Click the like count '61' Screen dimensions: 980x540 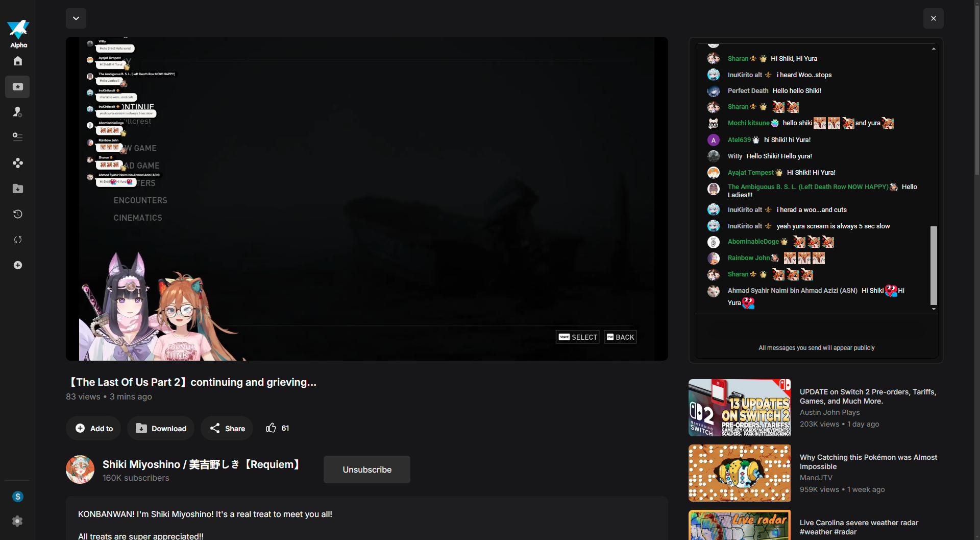[x=285, y=428]
